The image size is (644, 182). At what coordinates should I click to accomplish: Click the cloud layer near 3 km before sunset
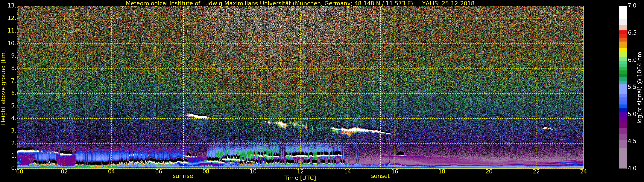[x=360, y=131]
